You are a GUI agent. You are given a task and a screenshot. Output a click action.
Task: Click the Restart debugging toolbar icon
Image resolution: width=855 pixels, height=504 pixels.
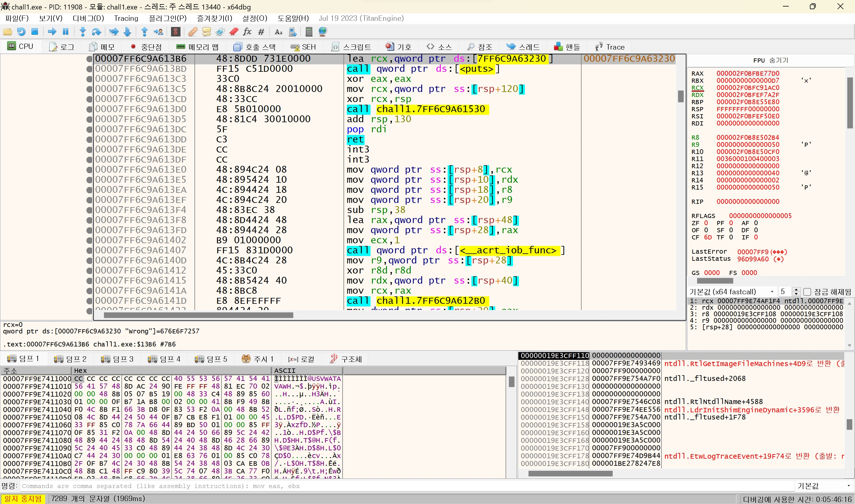(21, 32)
